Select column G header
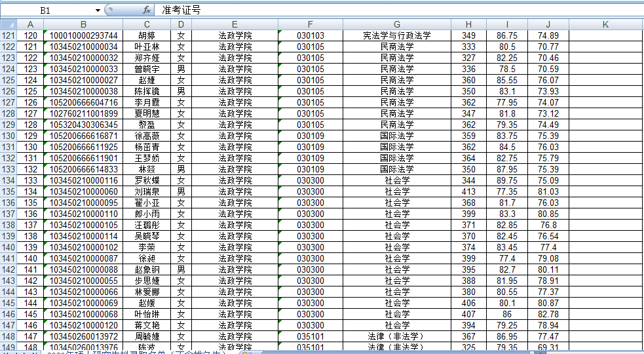Image resolution: width=644 pixels, height=354 pixels. click(397, 24)
